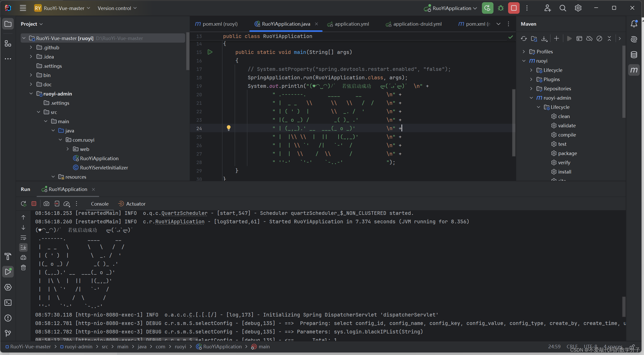The height and width of the screenshot is (355, 644).
Task: Toggle Maven offline mode icon
Action: 589,39
